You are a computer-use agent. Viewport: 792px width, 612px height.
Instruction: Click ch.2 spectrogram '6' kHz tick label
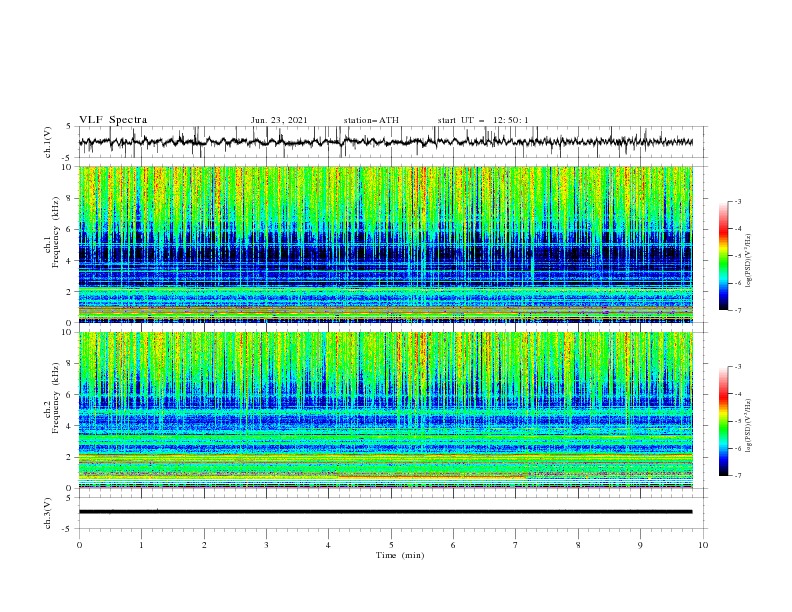point(69,395)
